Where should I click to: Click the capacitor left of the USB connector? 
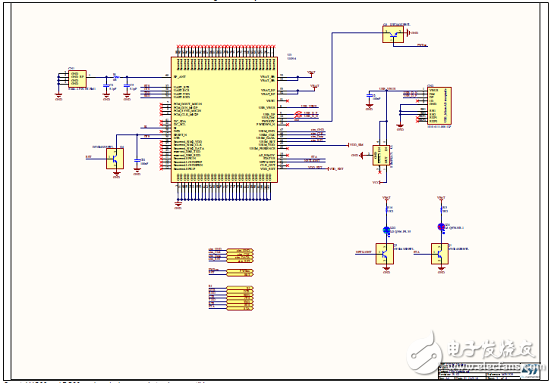369,96
